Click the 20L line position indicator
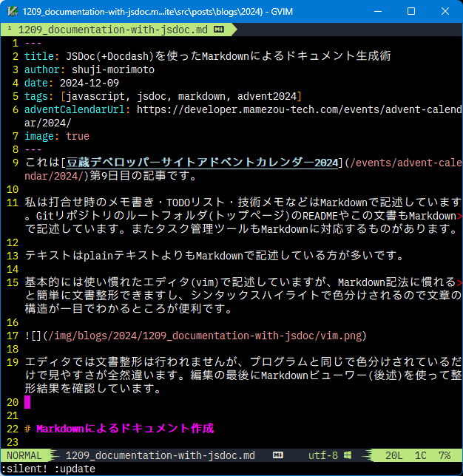This screenshot has height=476, width=463. click(x=395, y=455)
